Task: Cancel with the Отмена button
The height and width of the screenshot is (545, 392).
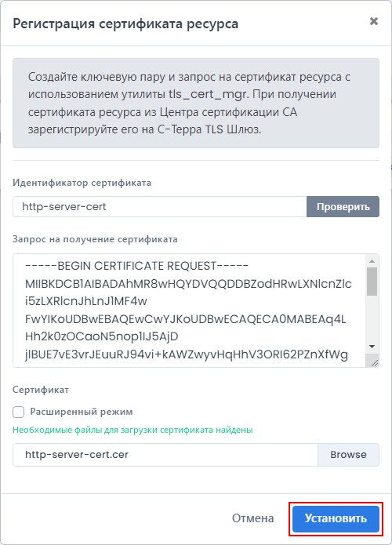Action: [x=252, y=518]
